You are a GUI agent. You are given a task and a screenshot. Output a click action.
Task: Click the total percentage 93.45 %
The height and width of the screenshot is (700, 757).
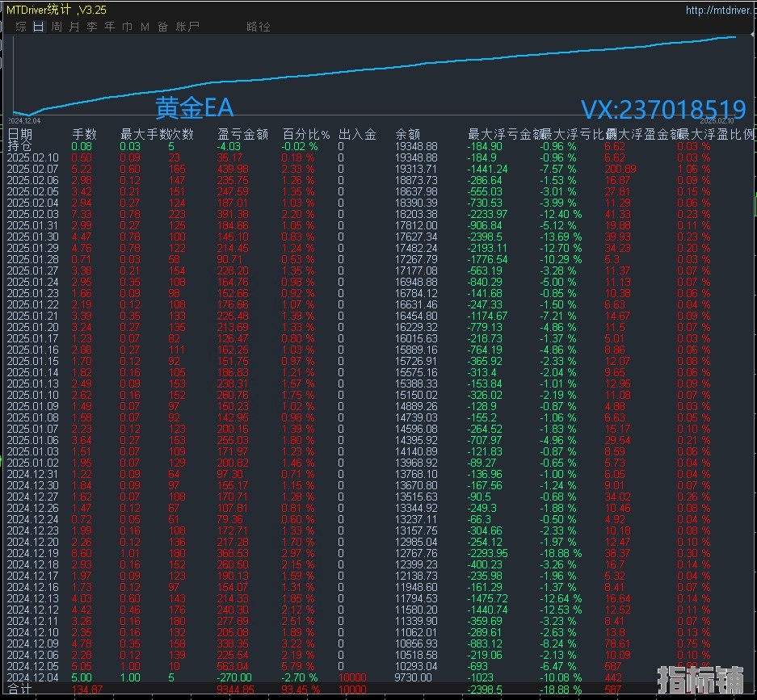301,690
